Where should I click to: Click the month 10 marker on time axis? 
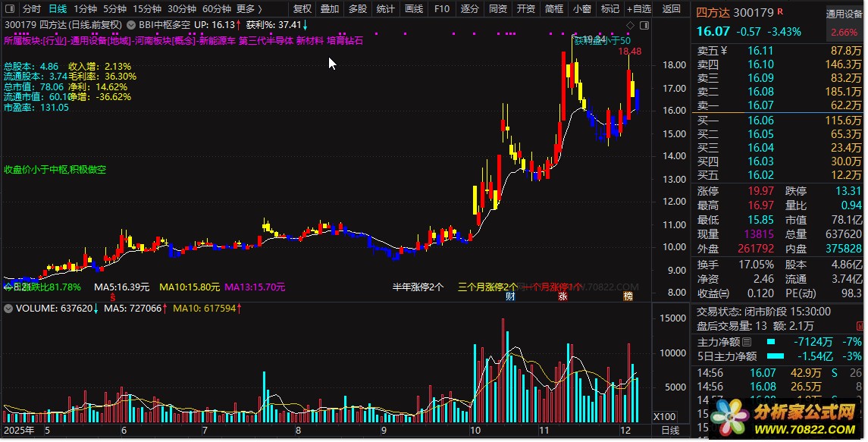coord(475,431)
